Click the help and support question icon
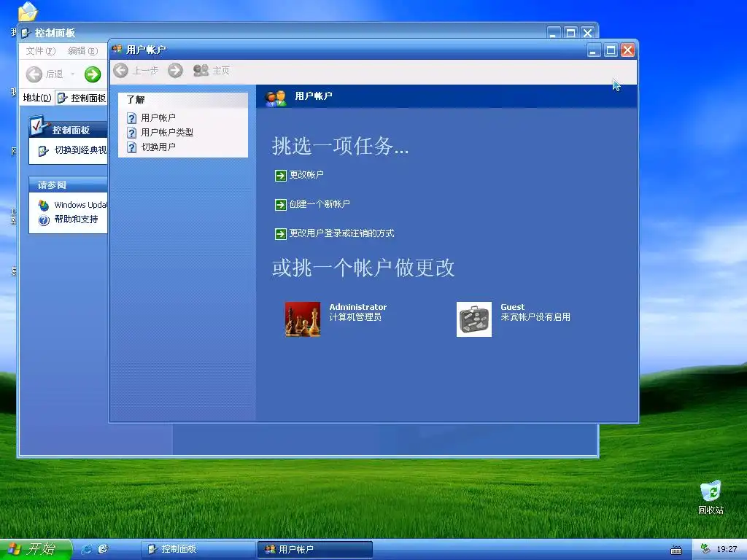This screenshot has width=747, height=560. [44, 220]
